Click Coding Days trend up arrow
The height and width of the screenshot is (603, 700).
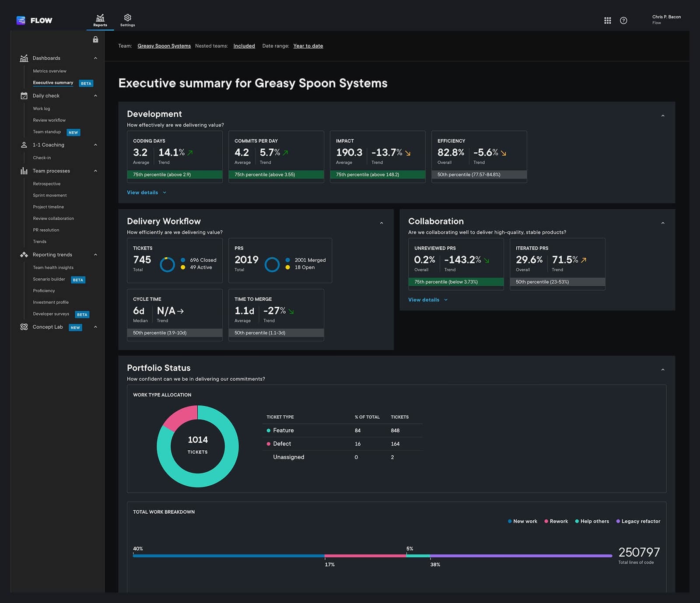[x=190, y=153]
